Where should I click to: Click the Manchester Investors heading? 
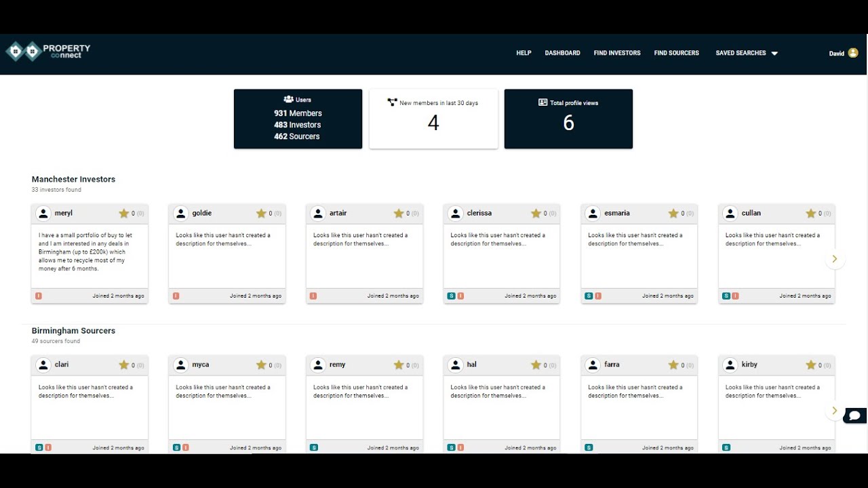[x=73, y=180]
